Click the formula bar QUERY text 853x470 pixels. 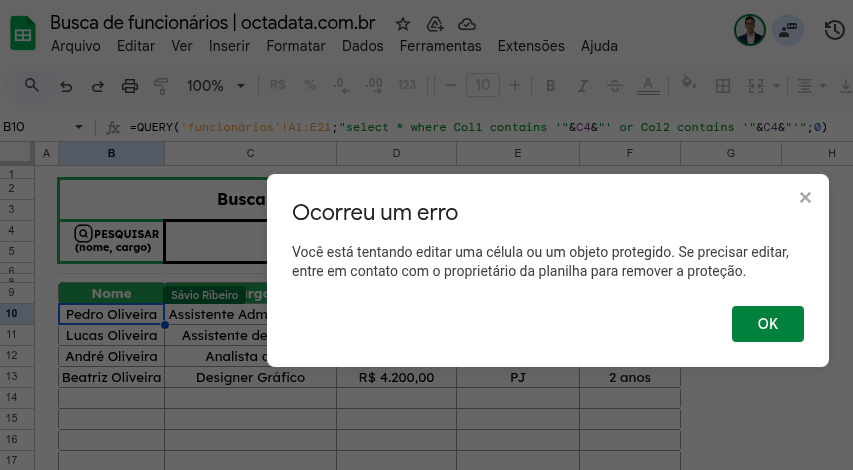(x=478, y=127)
